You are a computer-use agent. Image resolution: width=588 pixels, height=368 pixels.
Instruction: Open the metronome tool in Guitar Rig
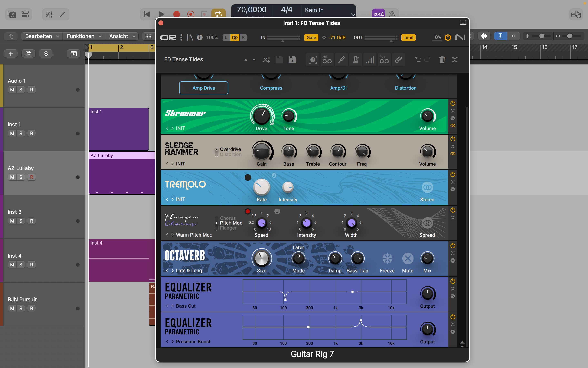tap(356, 60)
